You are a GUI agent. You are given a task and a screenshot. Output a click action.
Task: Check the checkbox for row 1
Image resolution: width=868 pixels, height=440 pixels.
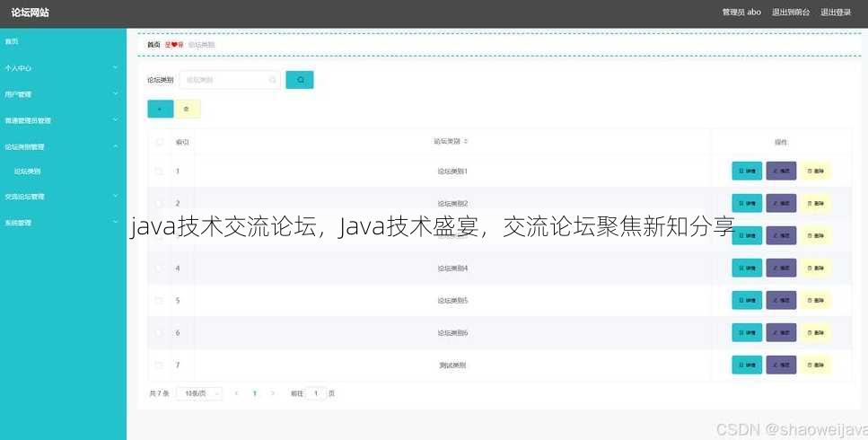pyautogui.click(x=160, y=171)
